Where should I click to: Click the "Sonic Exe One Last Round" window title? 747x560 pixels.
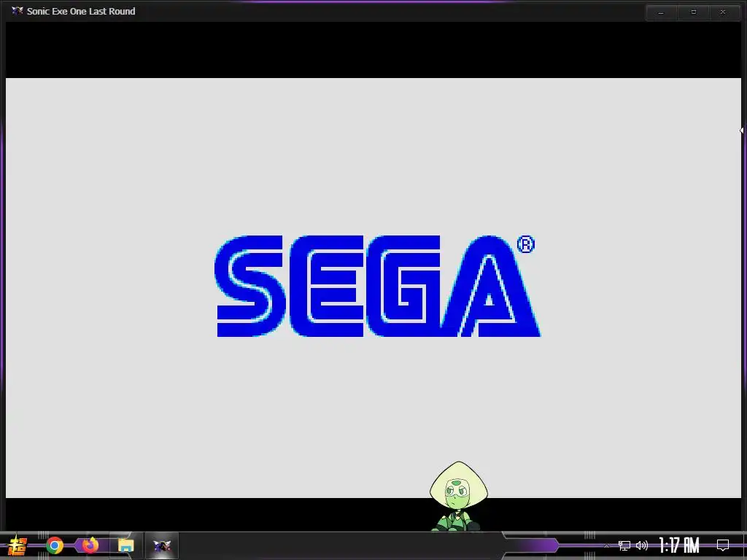tap(81, 11)
